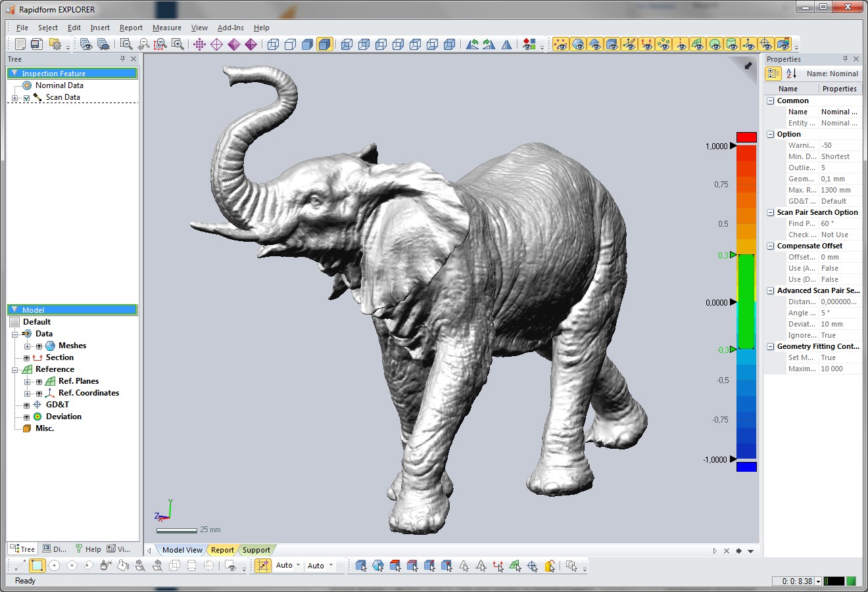Image resolution: width=868 pixels, height=592 pixels.
Task: Click the rotate-view-counterclockwise icon with green arrow
Action: coord(472,44)
